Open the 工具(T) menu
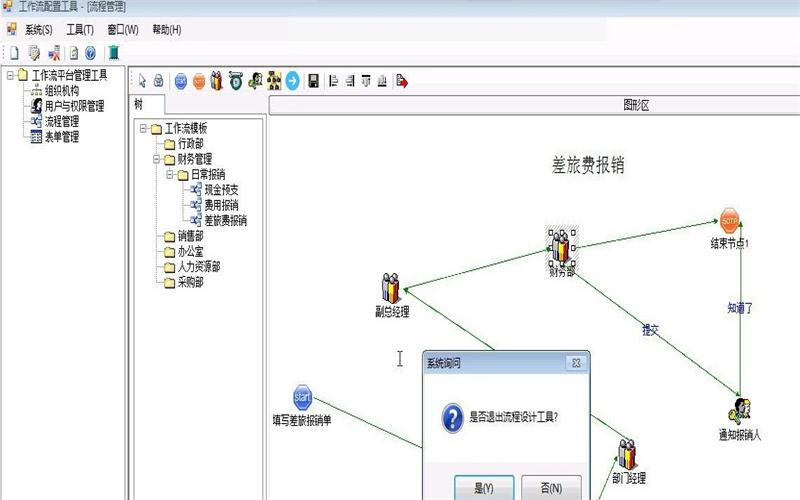Image resolution: width=800 pixels, height=500 pixels. click(80, 30)
